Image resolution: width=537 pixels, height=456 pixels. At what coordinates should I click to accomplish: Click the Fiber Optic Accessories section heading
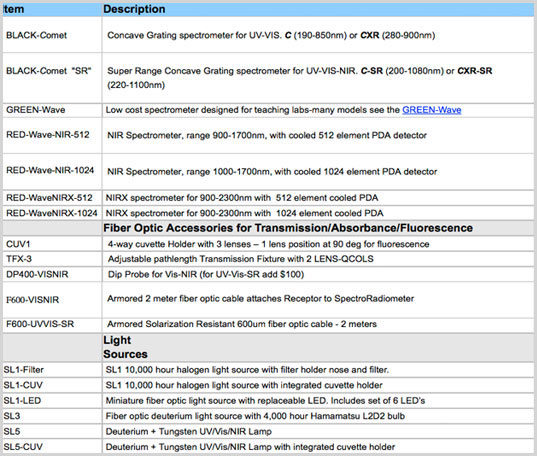pyautogui.click(x=288, y=228)
